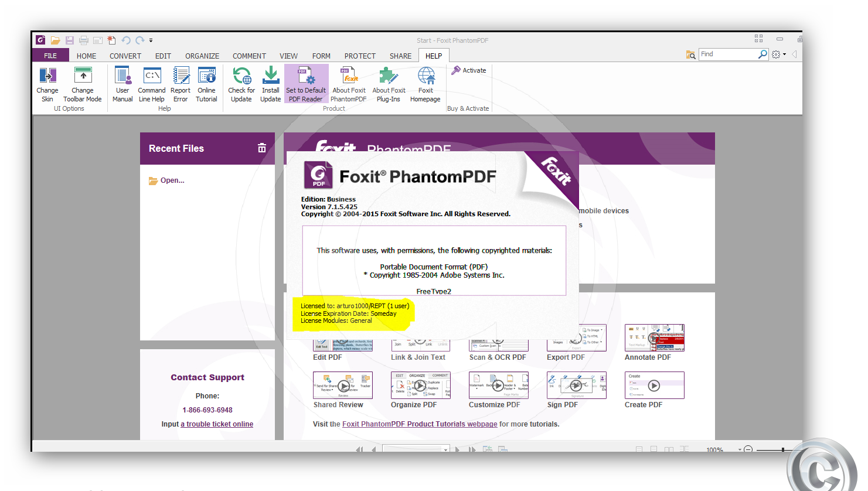Viewport: 868px width, 491px height.
Task: Open the User Manual
Action: (x=122, y=84)
